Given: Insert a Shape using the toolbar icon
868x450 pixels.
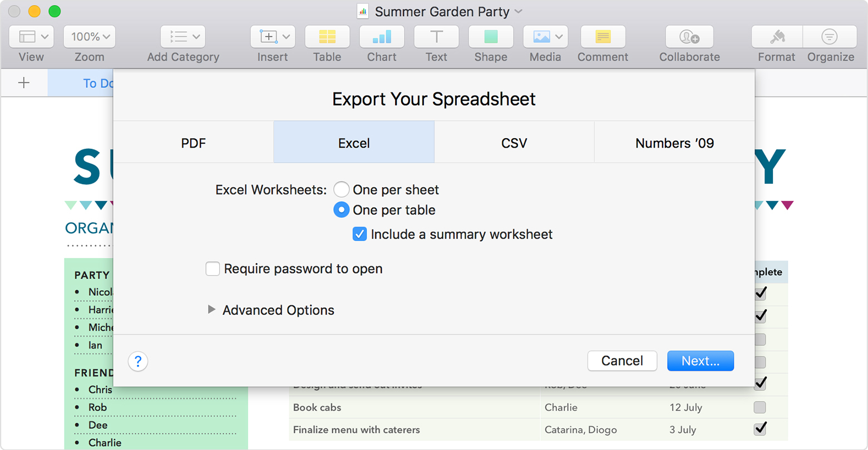Looking at the screenshot, I should pyautogui.click(x=491, y=37).
